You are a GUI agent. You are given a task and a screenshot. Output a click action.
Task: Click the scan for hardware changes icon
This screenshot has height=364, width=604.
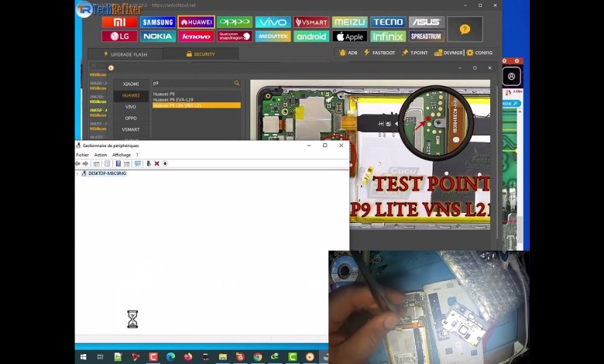click(137, 163)
